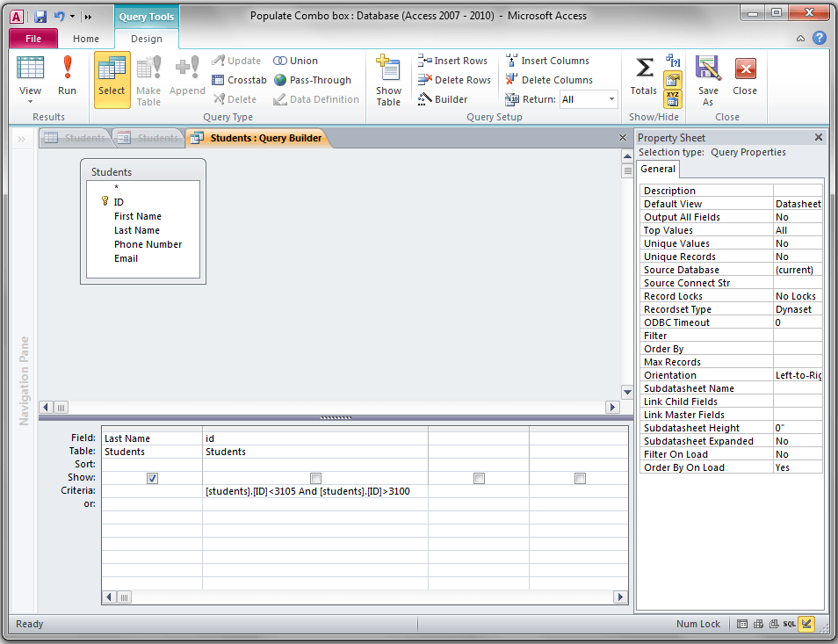This screenshot has height=644, width=838.
Task: Click the scroll-down arrow of the diagram pane
Action: [x=628, y=392]
